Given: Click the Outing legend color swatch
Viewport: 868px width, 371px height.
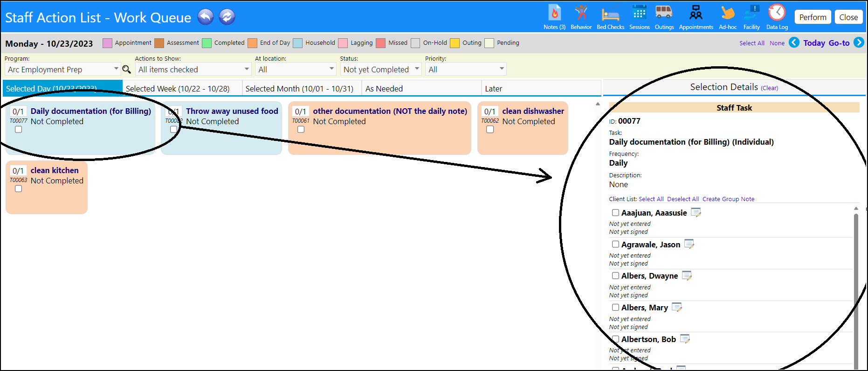Looking at the screenshot, I should (x=455, y=43).
